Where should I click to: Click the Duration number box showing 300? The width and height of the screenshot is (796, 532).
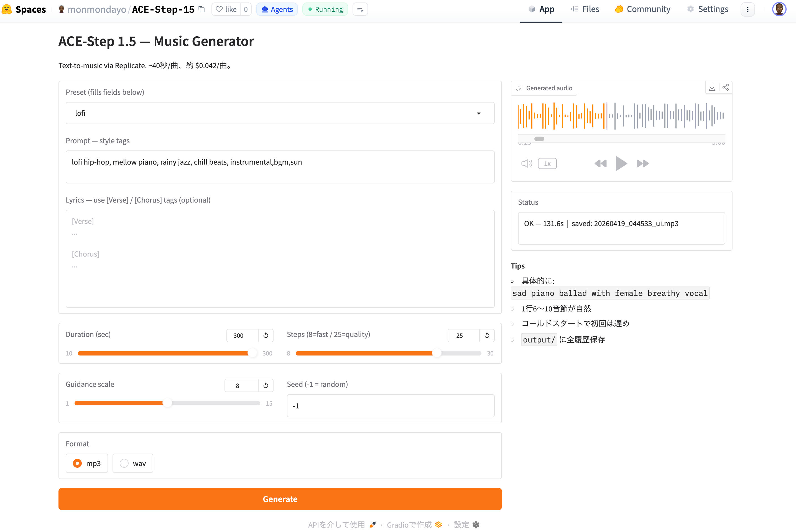(242, 335)
